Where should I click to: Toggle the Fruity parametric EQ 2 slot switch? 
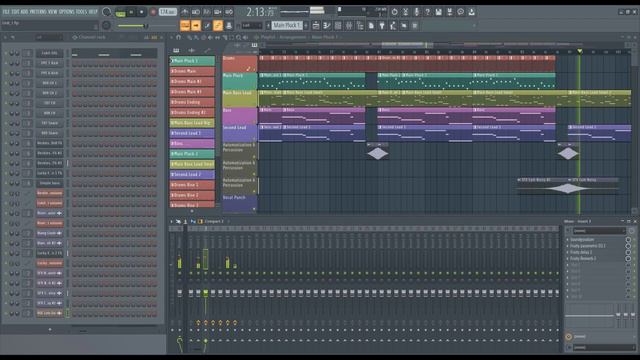pyautogui.click(x=628, y=246)
